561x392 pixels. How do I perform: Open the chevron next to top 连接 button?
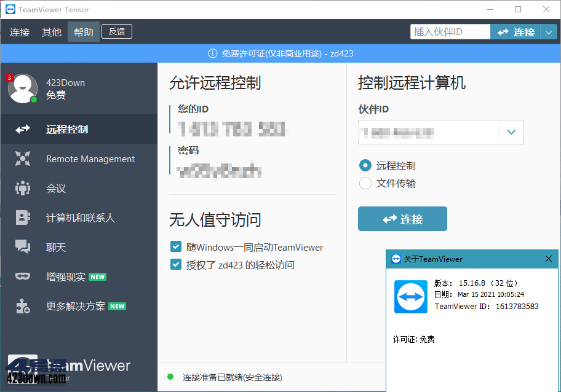(x=550, y=31)
